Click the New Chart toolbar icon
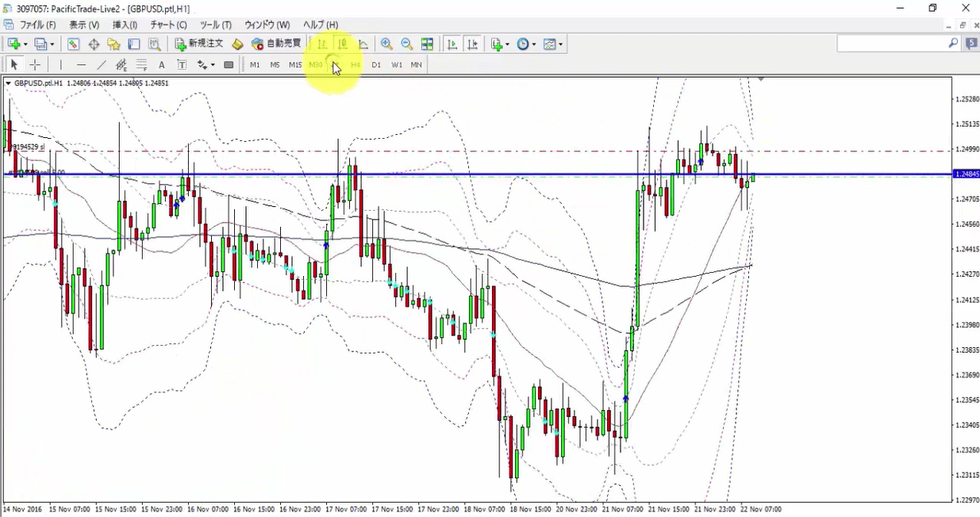Image resolution: width=980 pixels, height=517 pixels. point(13,44)
